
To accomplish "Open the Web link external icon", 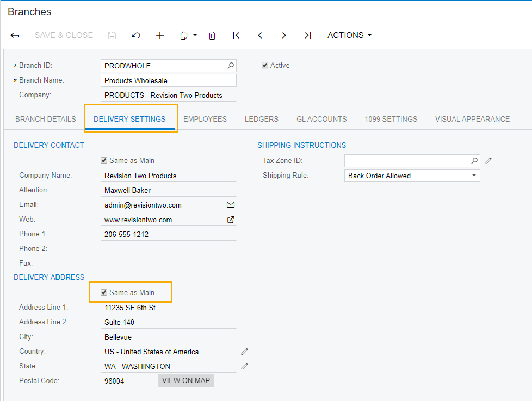I will click(231, 220).
